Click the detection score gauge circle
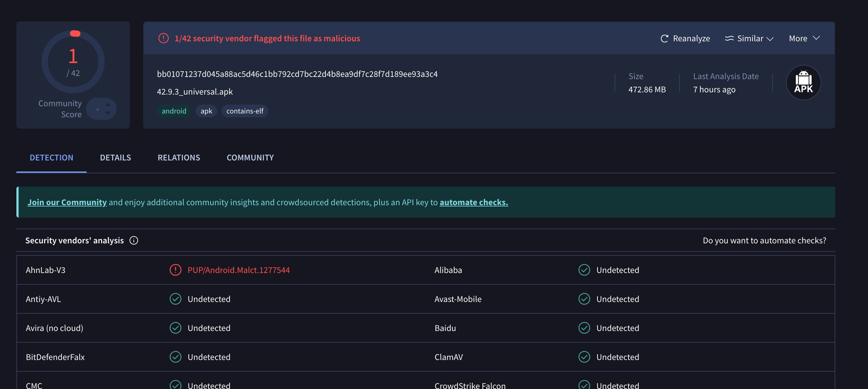 [x=73, y=62]
